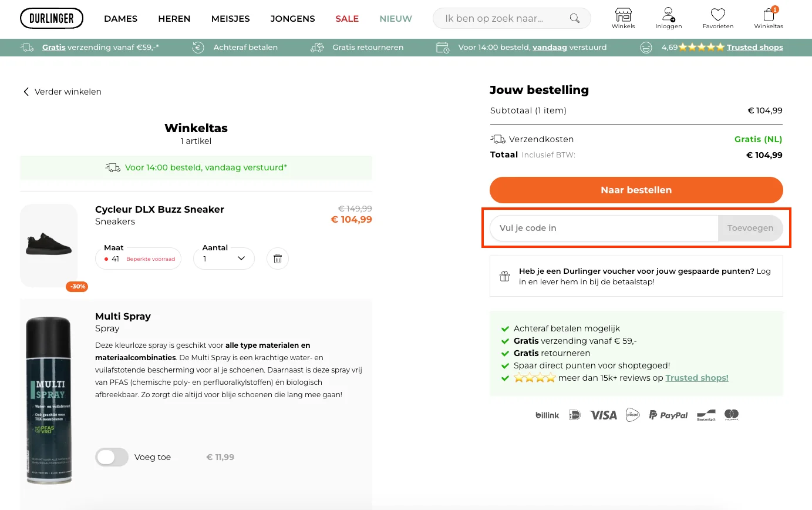Open Favorieten heart icon
This screenshot has height=510, width=812.
coord(717,15)
